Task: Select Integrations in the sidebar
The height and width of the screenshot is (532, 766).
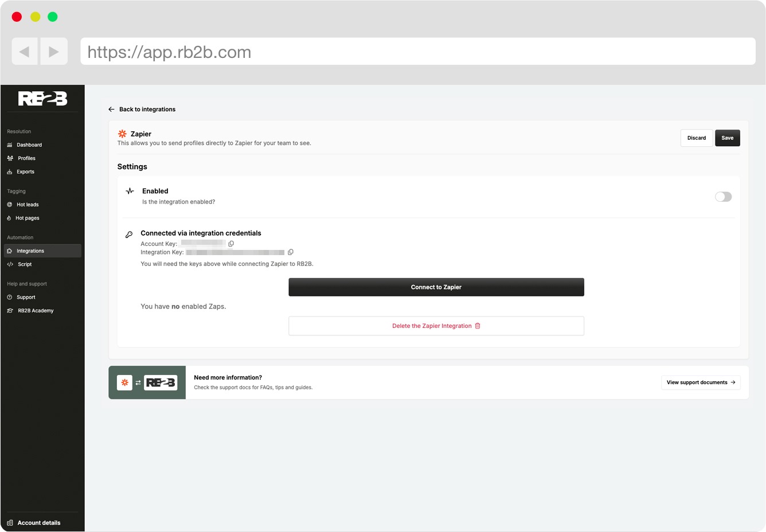Action: click(42, 251)
